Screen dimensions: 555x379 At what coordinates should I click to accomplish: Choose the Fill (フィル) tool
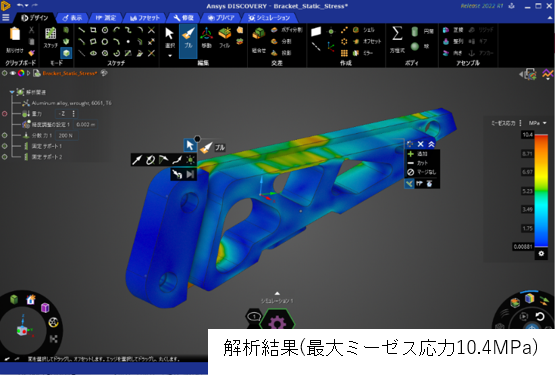[x=224, y=38]
